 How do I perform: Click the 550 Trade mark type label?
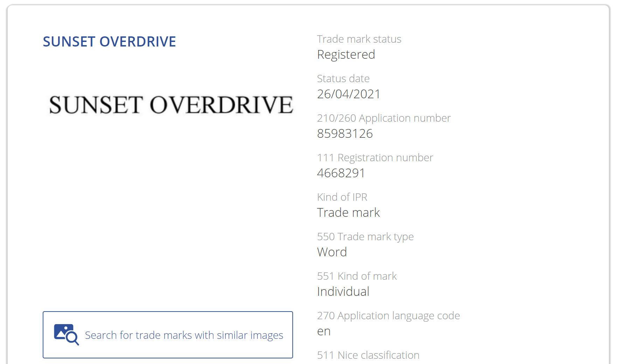click(x=365, y=237)
